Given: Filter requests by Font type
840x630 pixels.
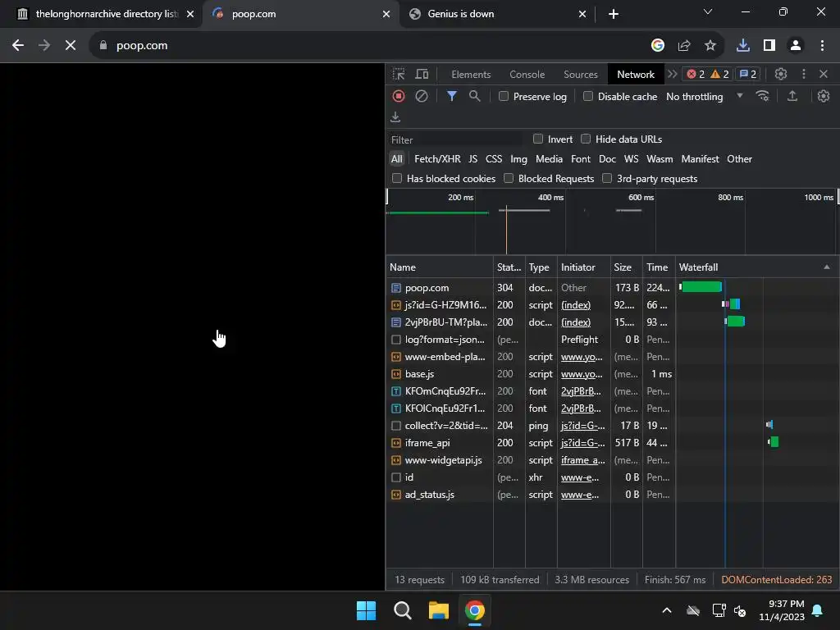Looking at the screenshot, I should point(581,159).
